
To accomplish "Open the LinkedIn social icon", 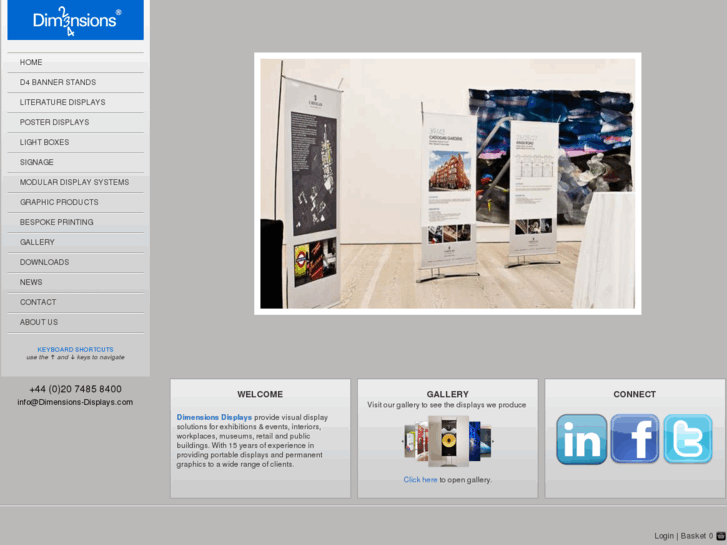I will point(581,439).
